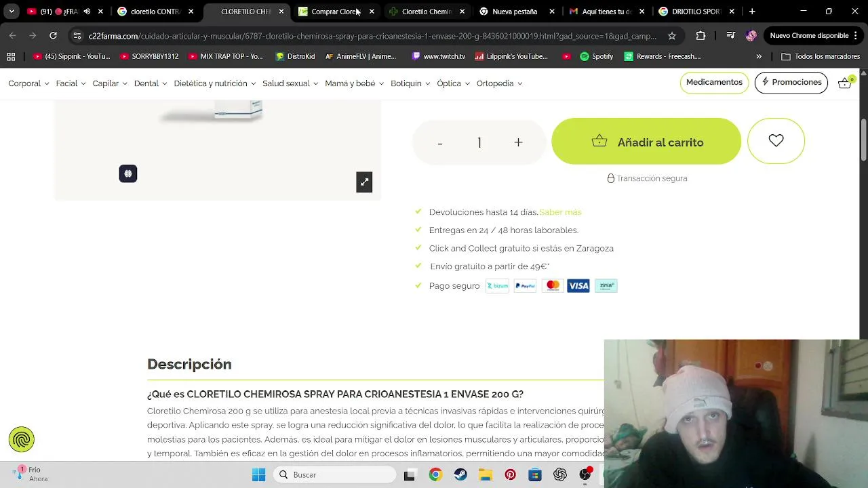868x488 pixels.
Task: Open the tab search dropdown arrow
Action: [x=12, y=12]
